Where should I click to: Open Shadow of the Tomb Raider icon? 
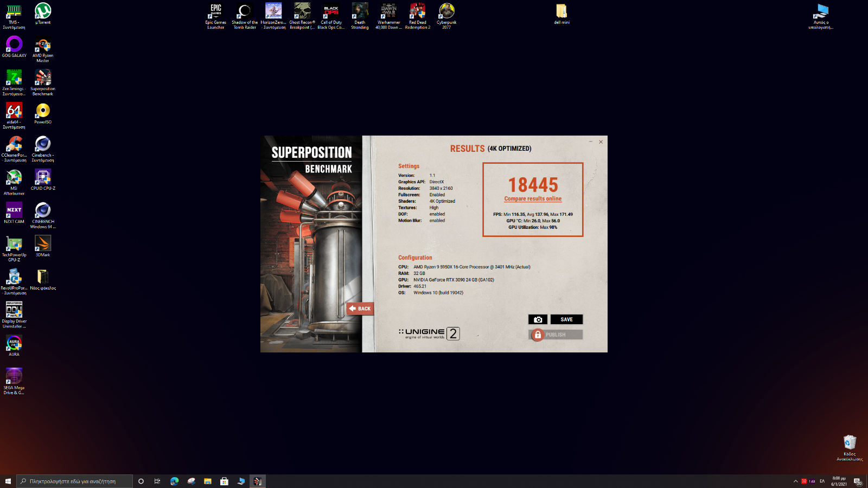click(x=245, y=16)
